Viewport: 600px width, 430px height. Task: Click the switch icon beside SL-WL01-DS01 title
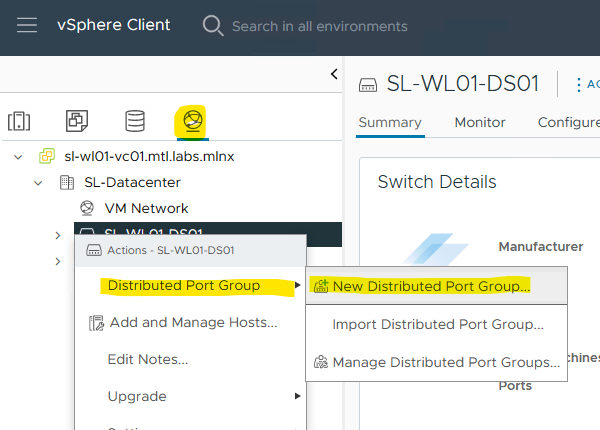(368, 85)
